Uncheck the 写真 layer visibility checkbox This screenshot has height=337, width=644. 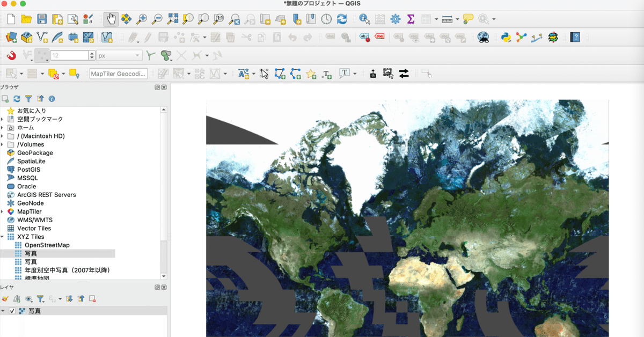(x=13, y=310)
